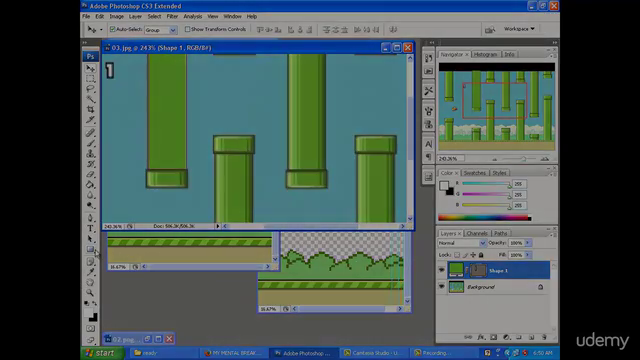Toggle lock transparent pixels in Layers
Viewport: 640px width, 360px height.
point(457,255)
